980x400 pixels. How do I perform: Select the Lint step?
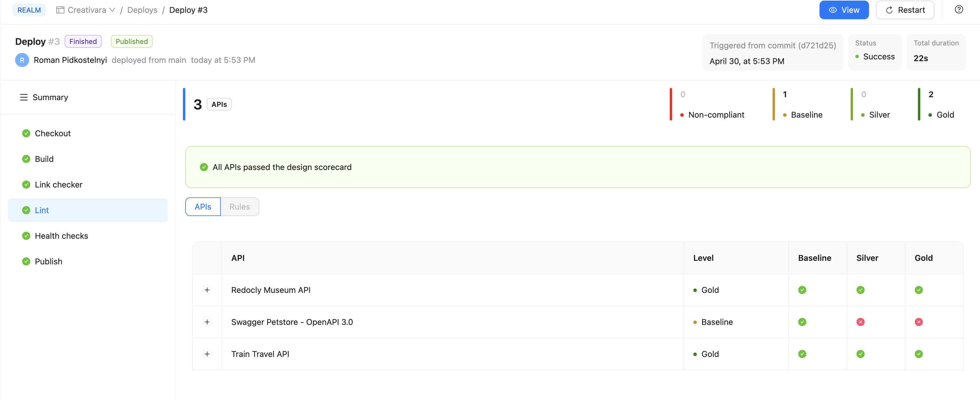[88, 210]
